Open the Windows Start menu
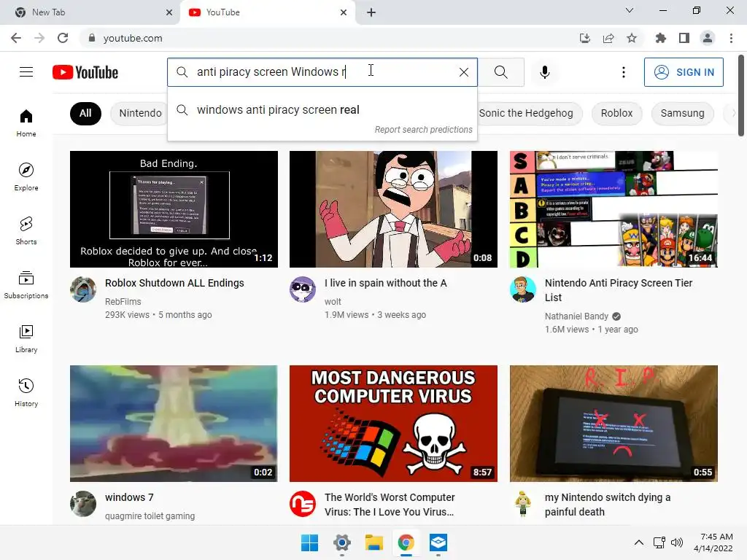The image size is (747, 560). [309, 542]
